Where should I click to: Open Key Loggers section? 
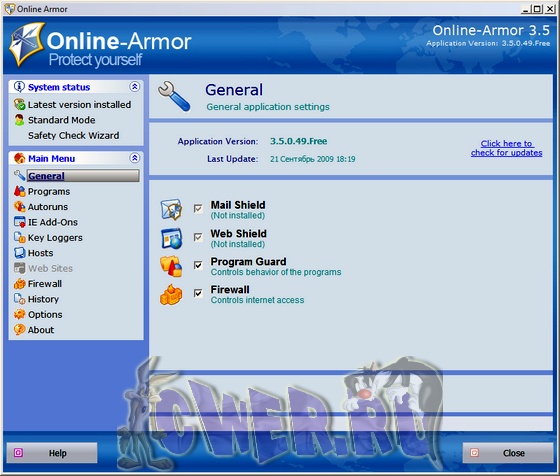pyautogui.click(x=55, y=237)
